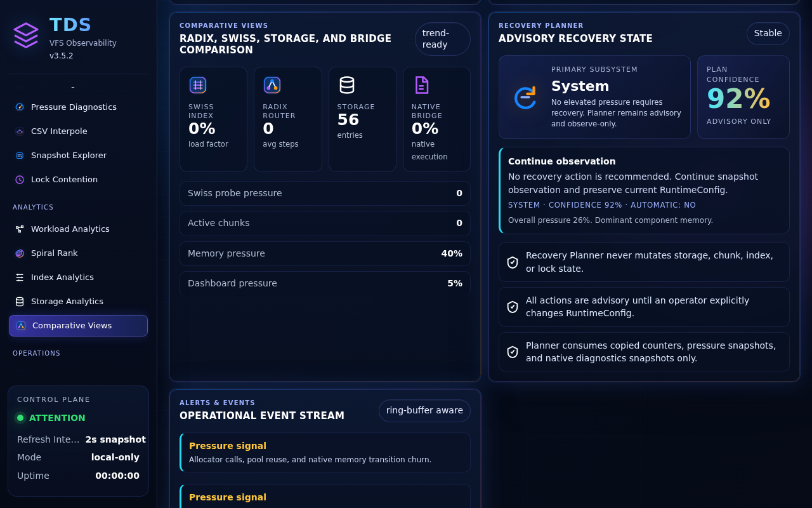Click the Storage card database icon

347,85
